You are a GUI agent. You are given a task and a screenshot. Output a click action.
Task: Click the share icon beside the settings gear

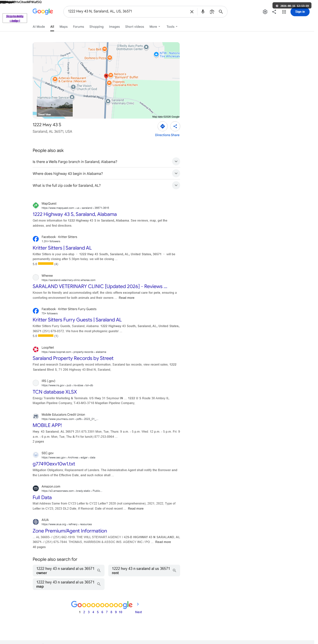(x=274, y=12)
